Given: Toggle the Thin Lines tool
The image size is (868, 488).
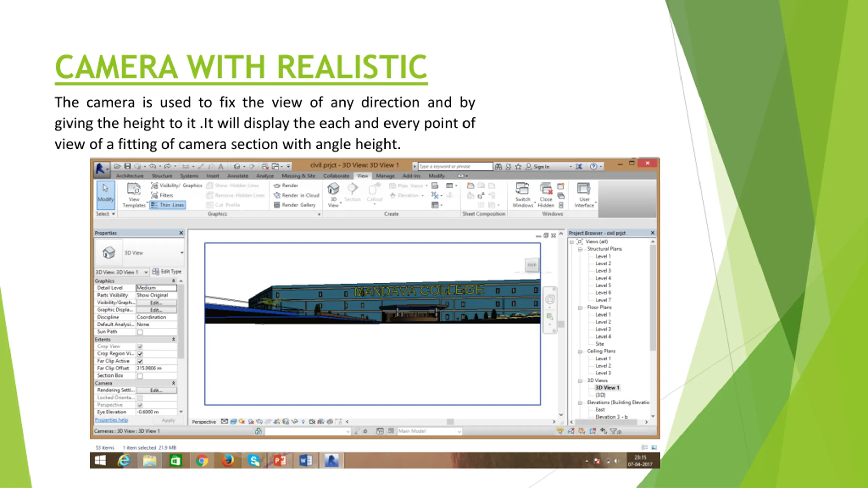Looking at the screenshot, I should click(x=168, y=205).
